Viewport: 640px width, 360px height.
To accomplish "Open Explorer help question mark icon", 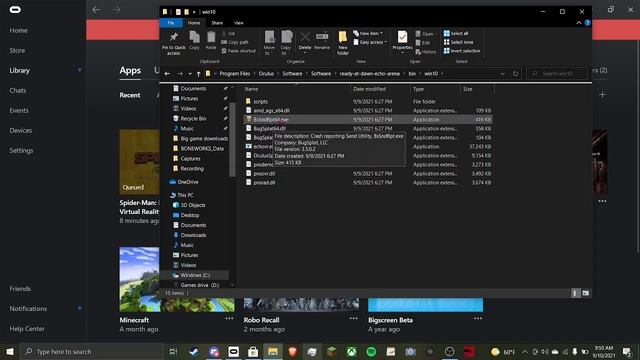I will pos(587,23).
